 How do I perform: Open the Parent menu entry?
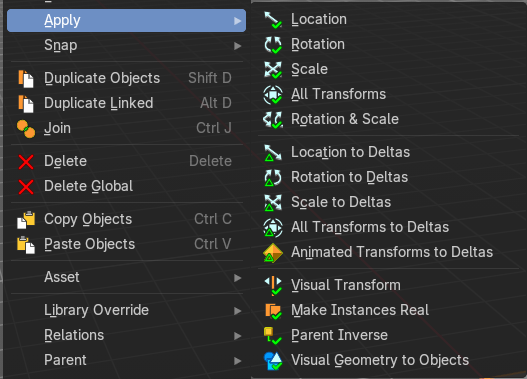(126, 360)
